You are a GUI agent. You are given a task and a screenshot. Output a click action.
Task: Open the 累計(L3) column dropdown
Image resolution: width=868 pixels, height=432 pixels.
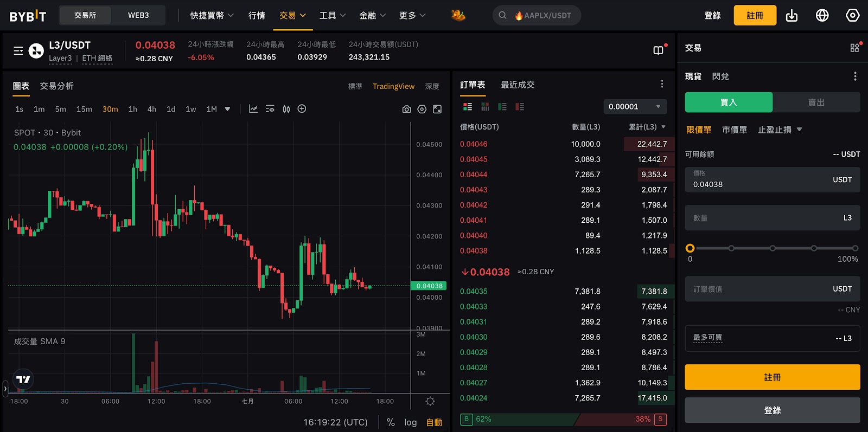pos(647,127)
